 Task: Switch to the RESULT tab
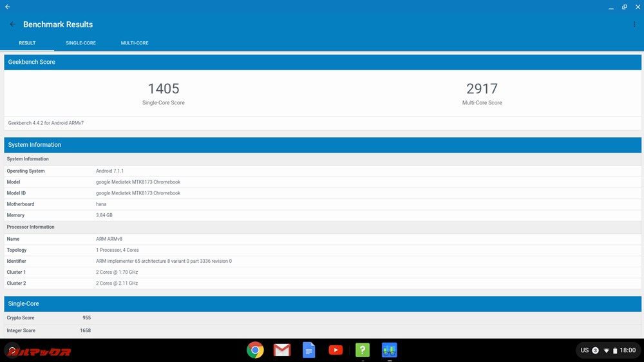tap(27, 43)
